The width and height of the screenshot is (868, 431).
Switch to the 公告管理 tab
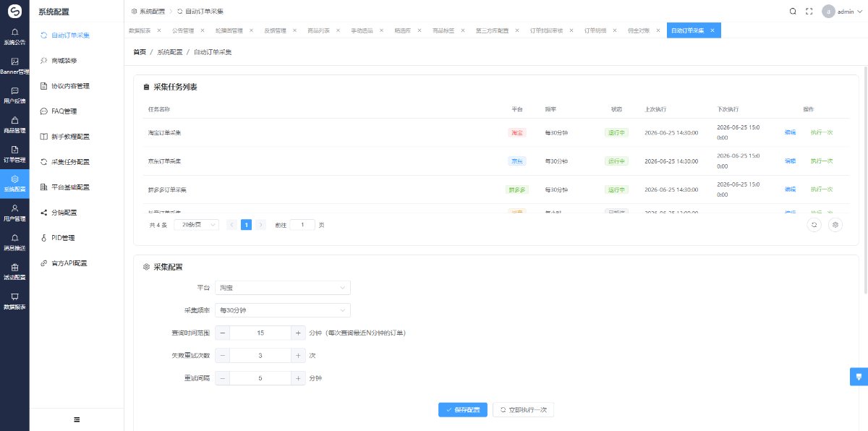[183, 30]
